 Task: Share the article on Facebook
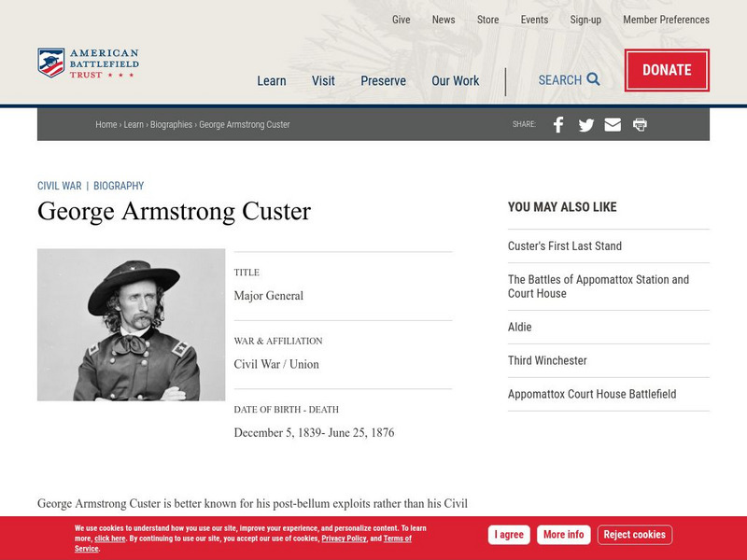(x=557, y=124)
